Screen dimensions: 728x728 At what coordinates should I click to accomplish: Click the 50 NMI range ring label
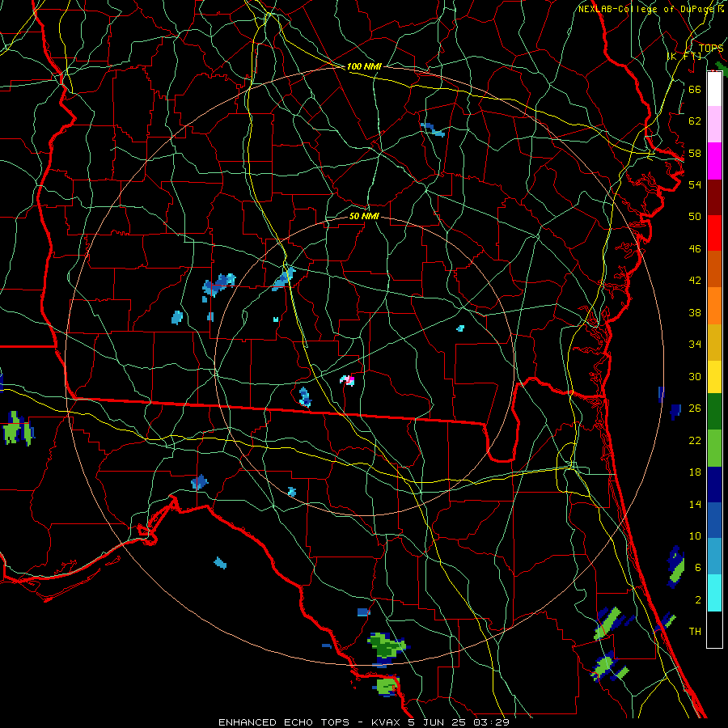pyautogui.click(x=364, y=216)
